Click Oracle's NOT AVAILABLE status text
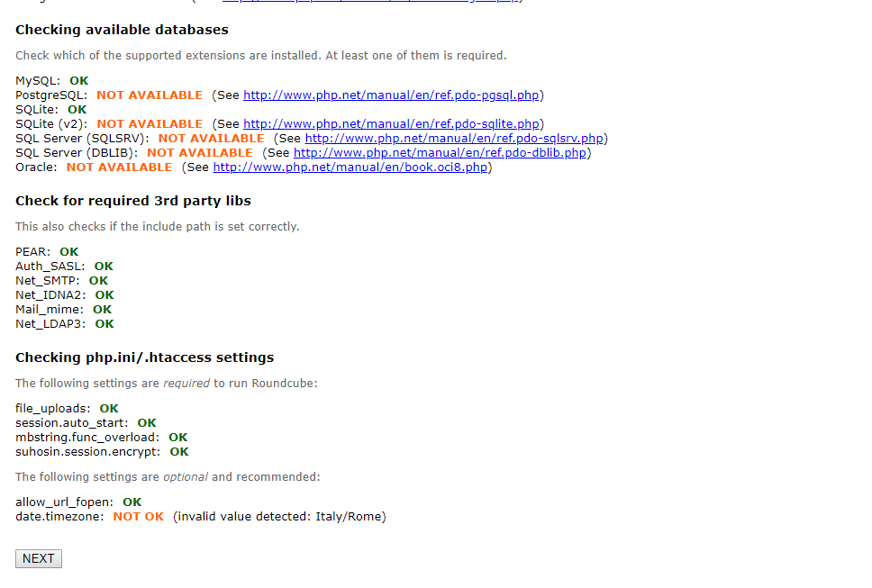 point(119,167)
